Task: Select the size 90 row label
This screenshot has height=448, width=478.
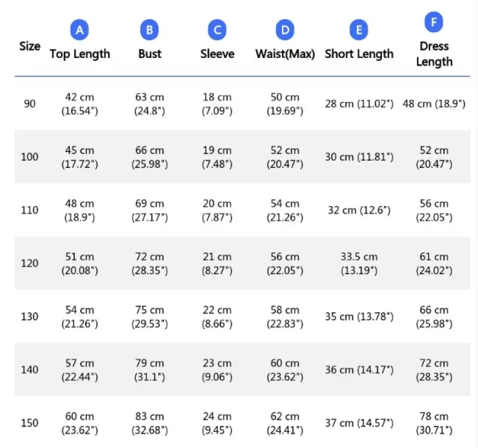Action: [30, 103]
